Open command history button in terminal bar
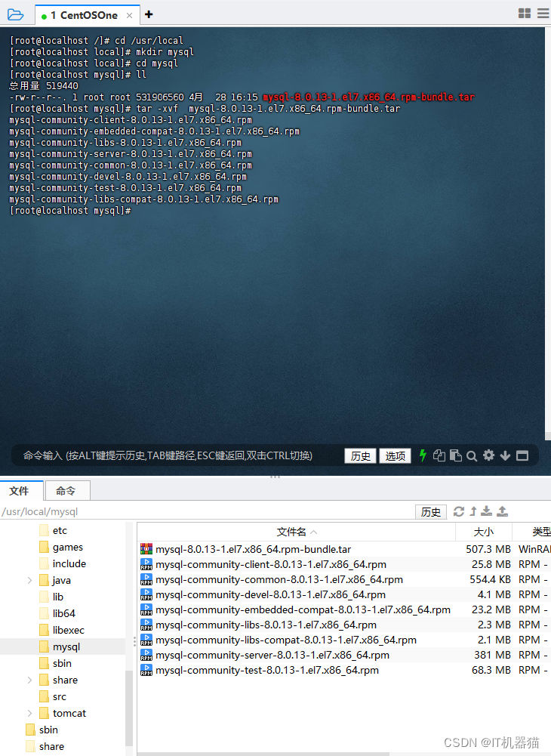Screen dimensions: 551x756 pos(360,455)
